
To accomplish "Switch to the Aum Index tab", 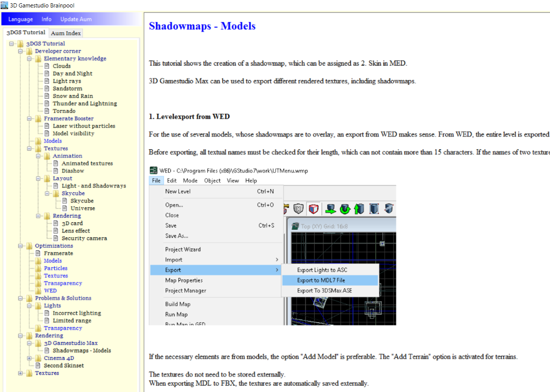I will coord(66,33).
